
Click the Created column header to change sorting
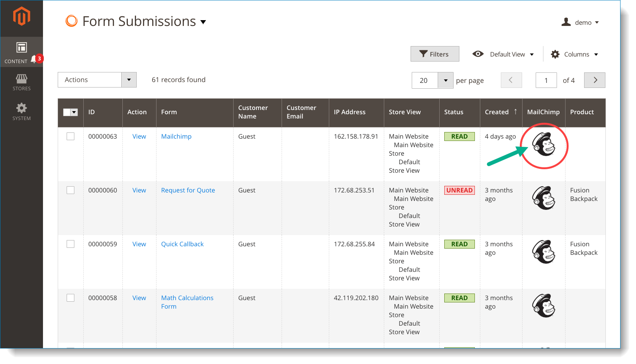point(497,112)
